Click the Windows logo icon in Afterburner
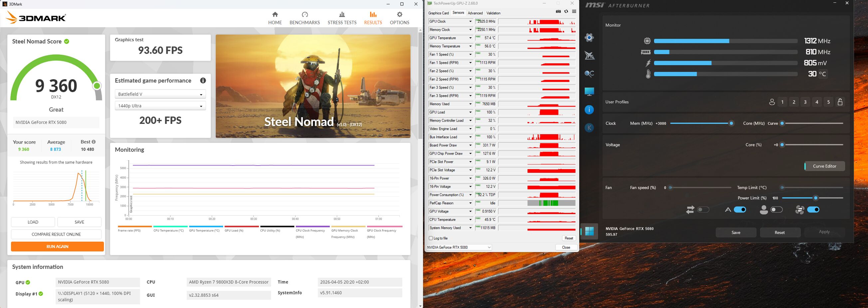Image resolution: width=868 pixels, height=308 pixels. coord(589,231)
